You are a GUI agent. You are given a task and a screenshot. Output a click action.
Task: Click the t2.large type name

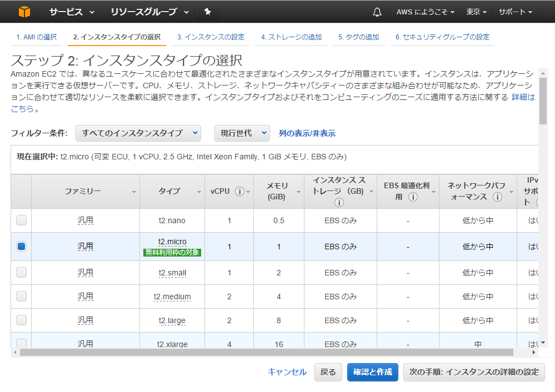172,320
